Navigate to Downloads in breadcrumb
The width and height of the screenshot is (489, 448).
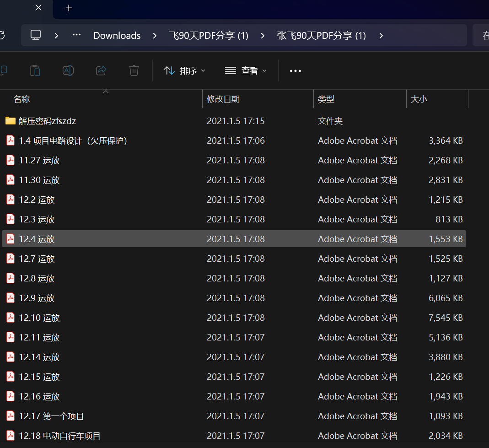(x=117, y=36)
